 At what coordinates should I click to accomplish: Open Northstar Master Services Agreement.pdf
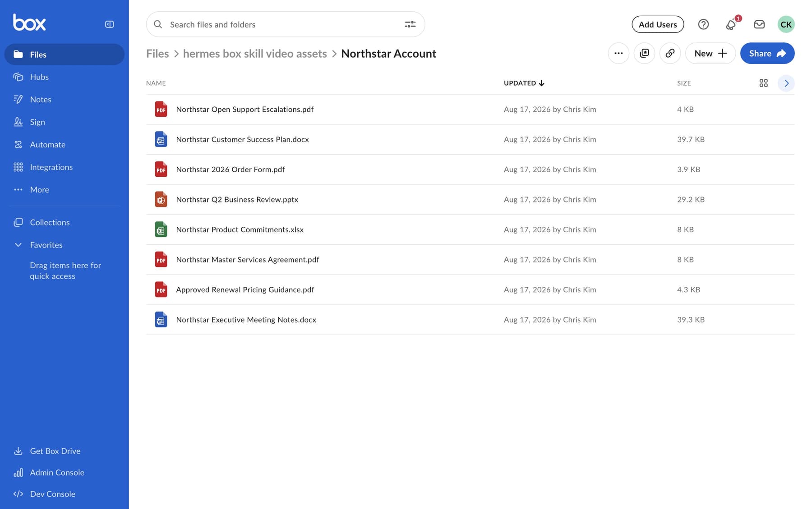coord(247,260)
